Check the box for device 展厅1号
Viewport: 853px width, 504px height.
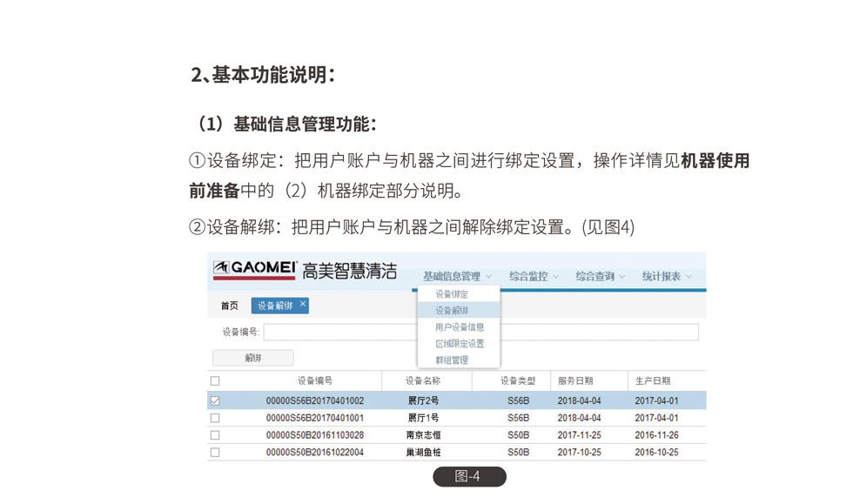[x=215, y=419]
